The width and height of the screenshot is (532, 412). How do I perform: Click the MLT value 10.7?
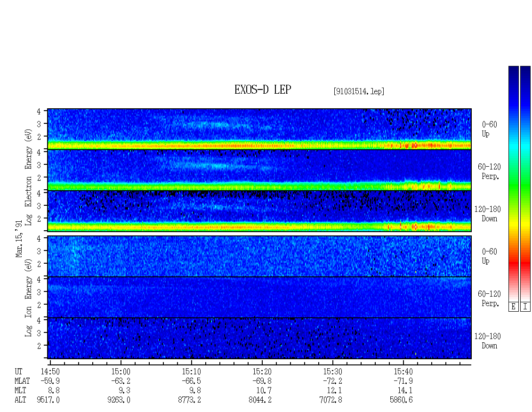(x=264, y=391)
